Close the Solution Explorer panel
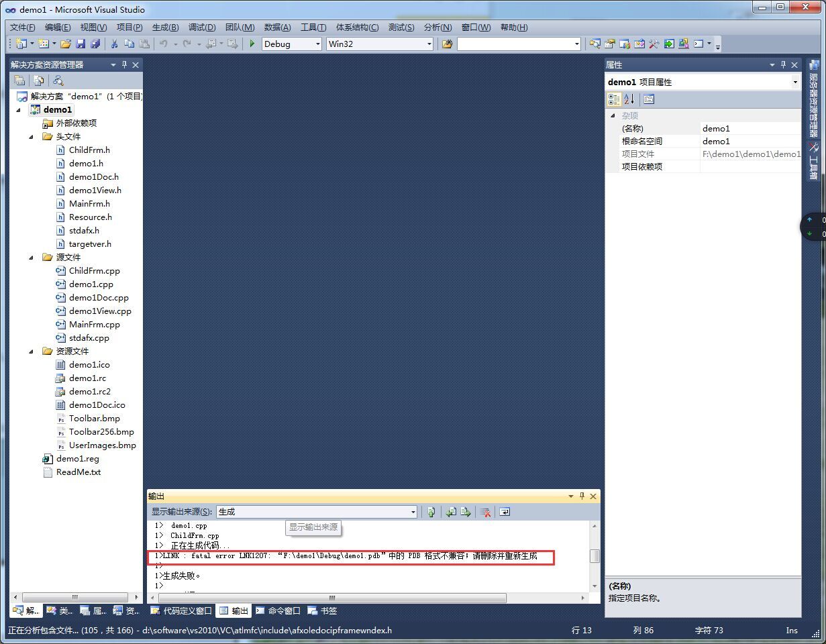826x644 pixels. [x=136, y=64]
